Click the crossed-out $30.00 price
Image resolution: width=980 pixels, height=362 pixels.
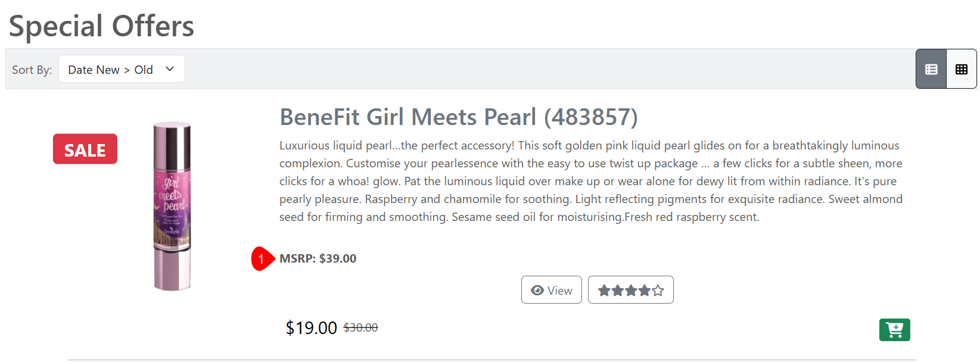[360, 327]
